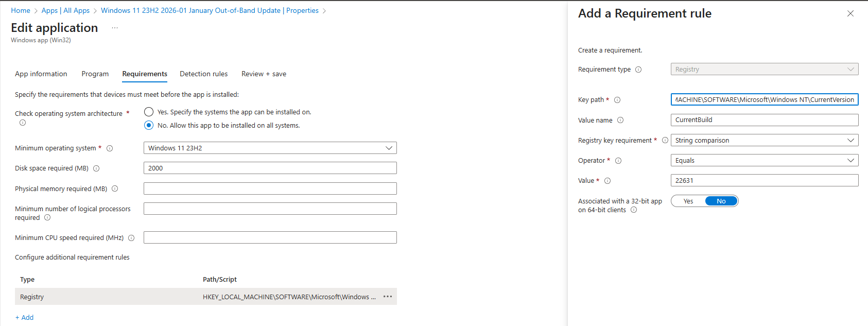Switch to Program tab
This screenshot has width=868, height=326.
tap(95, 74)
